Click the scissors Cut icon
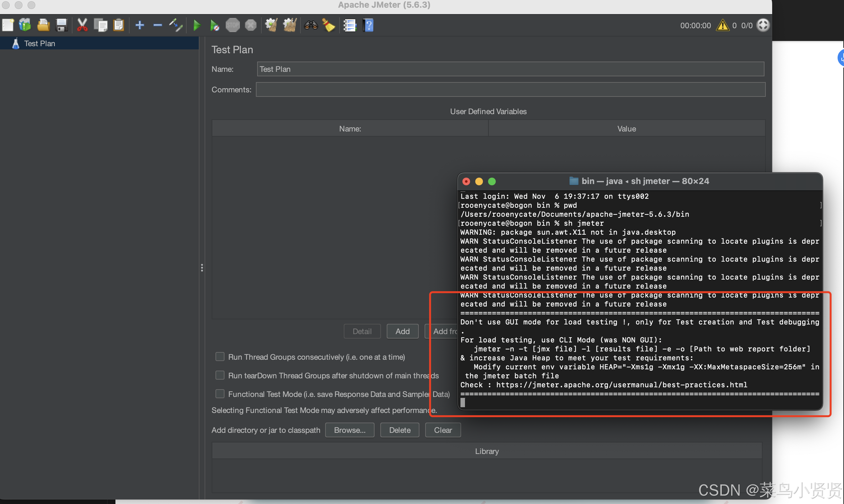Image resolution: width=844 pixels, height=504 pixels. [82, 25]
